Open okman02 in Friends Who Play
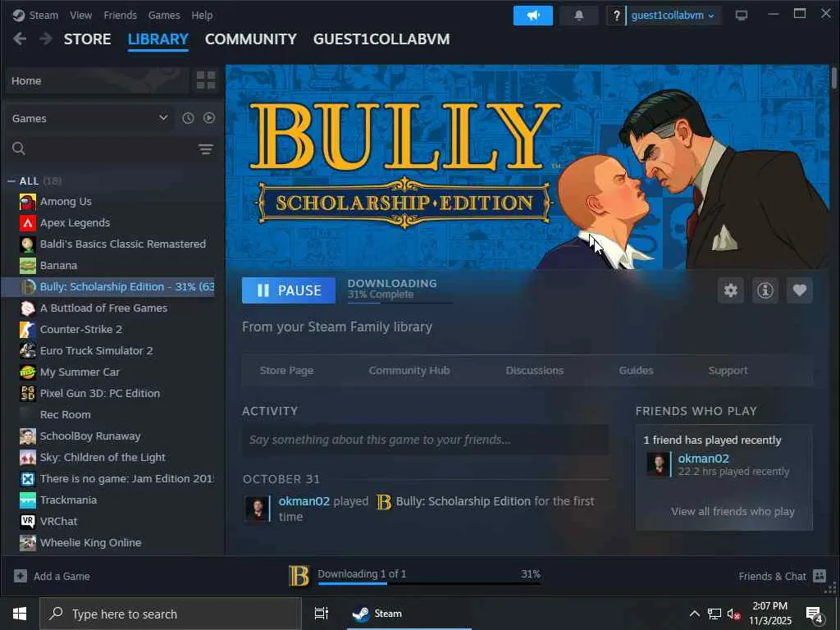 pos(703,459)
